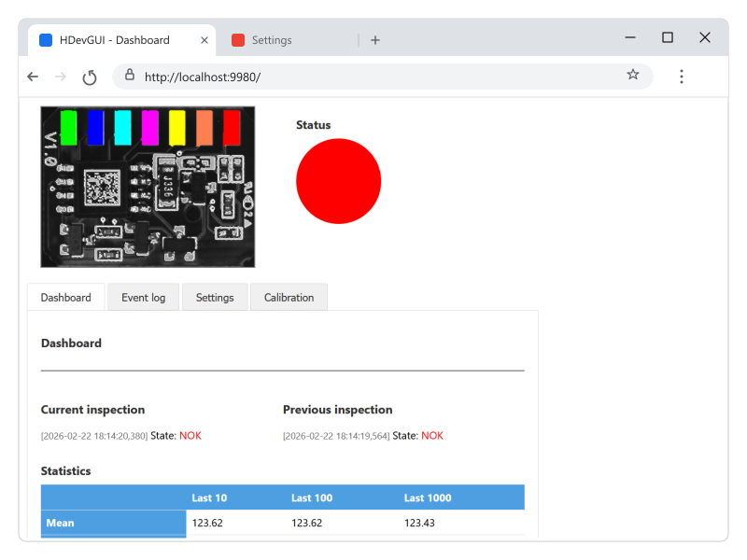
Task: View site information via the lock icon
Action: coord(129,77)
